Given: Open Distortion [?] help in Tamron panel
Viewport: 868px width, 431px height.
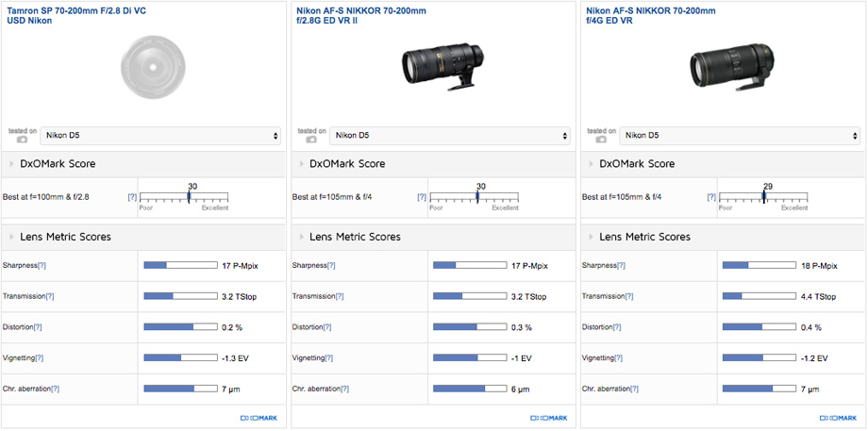Looking at the screenshot, I should pyautogui.click(x=38, y=327).
